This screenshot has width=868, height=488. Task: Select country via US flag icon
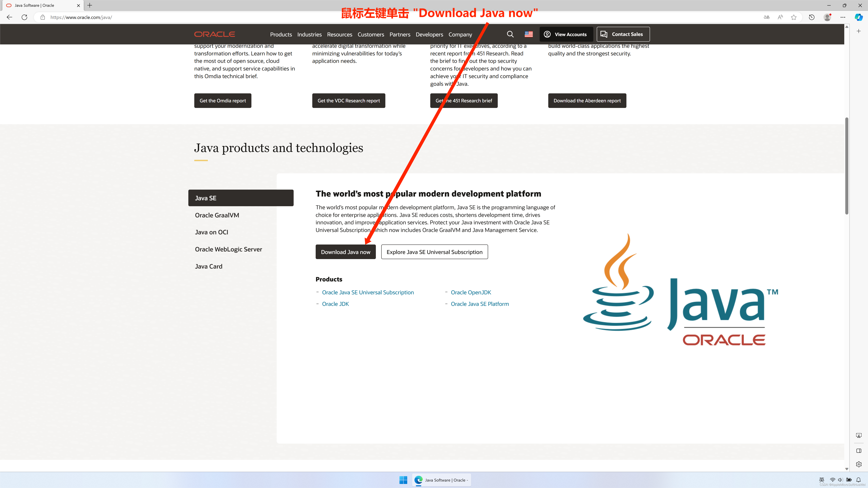tap(529, 34)
